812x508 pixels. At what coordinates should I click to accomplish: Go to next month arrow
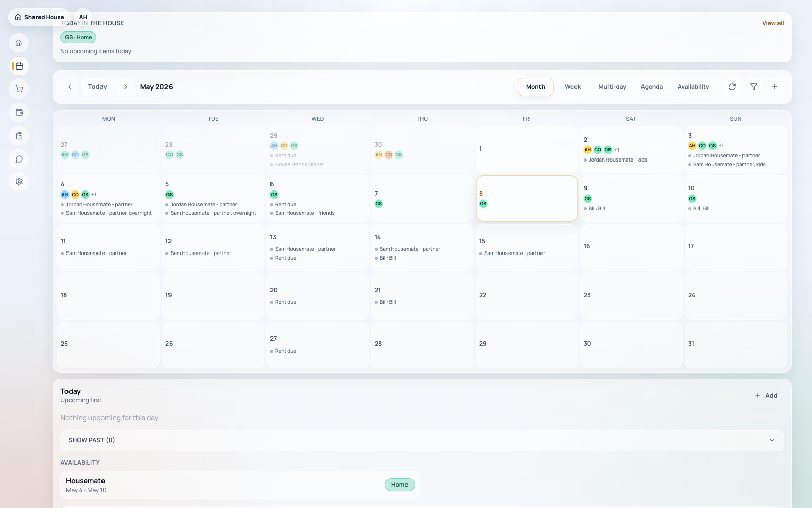coord(126,87)
